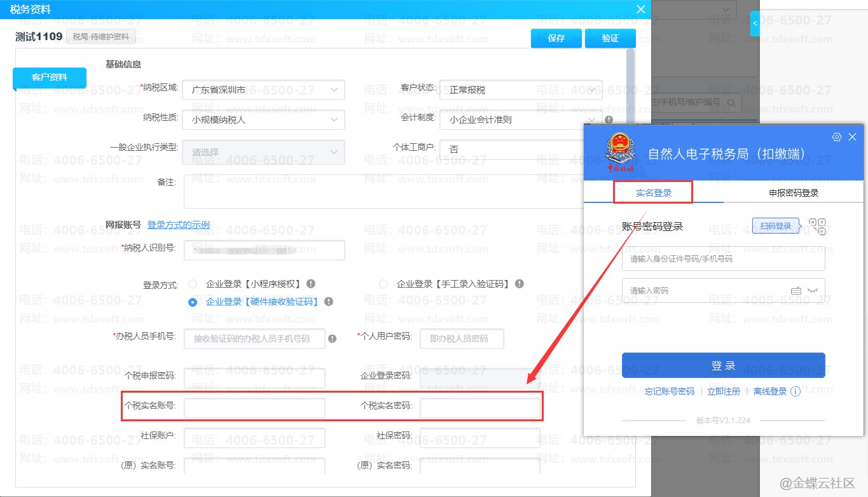Click info icon beside 小程序授权 option
868x497 pixels.
pyautogui.click(x=311, y=284)
